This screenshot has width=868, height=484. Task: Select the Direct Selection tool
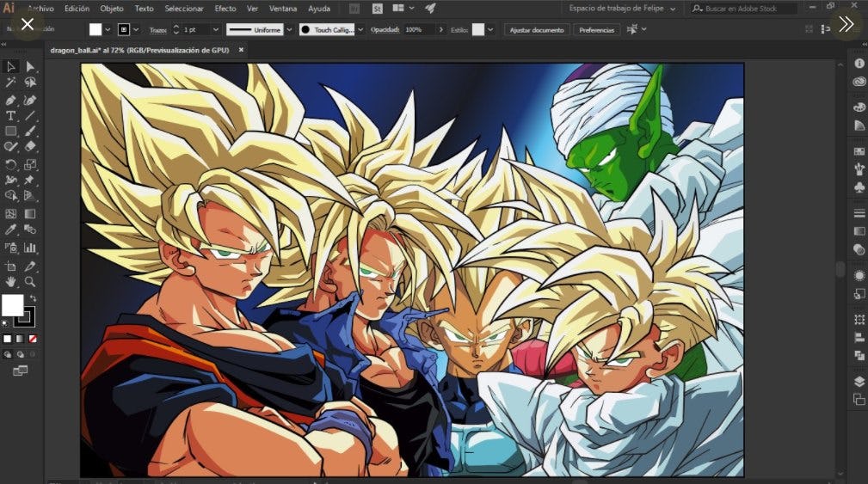point(30,66)
